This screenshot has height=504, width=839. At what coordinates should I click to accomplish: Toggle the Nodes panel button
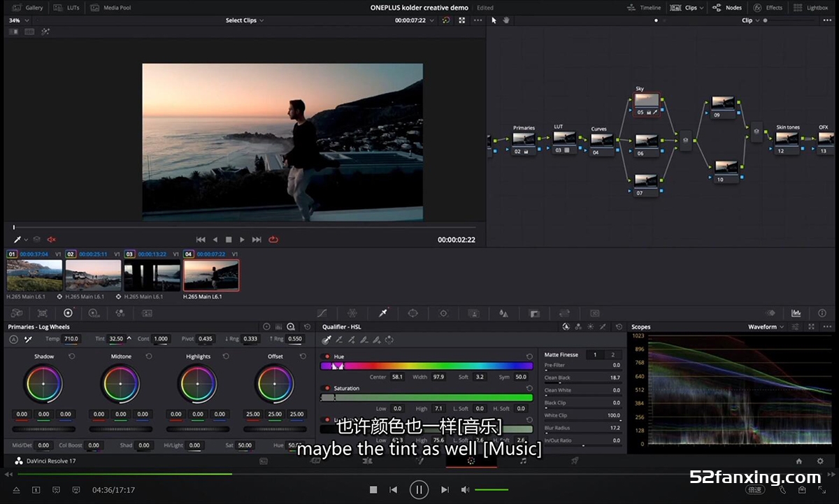(728, 8)
